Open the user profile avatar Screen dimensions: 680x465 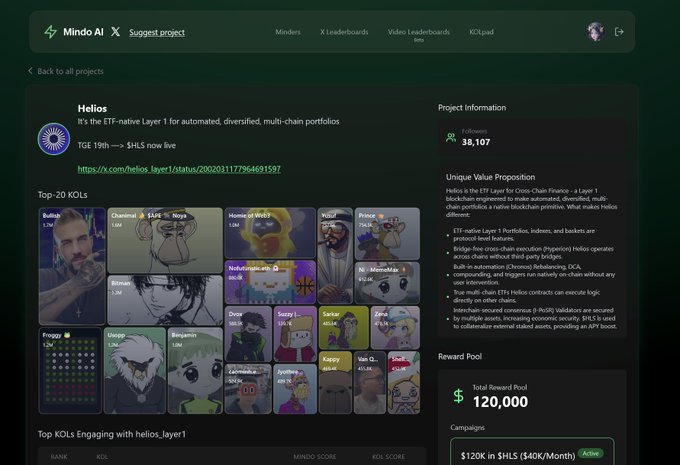click(x=596, y=32)
